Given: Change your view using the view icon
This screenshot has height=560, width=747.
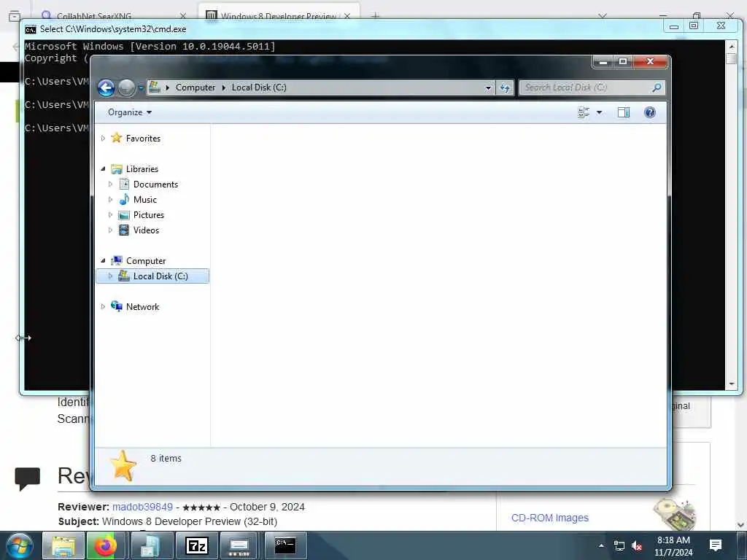Looking at the screenshot, I should (584, 112).
